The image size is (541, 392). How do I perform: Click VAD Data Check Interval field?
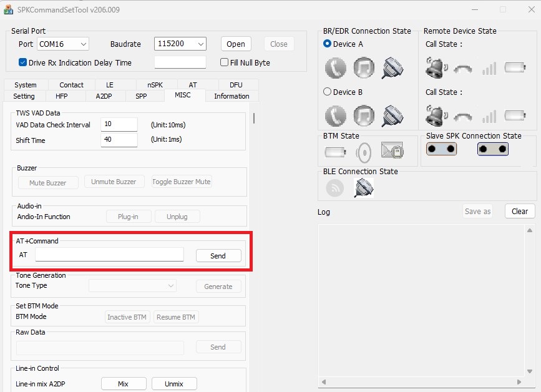(119, 124)
